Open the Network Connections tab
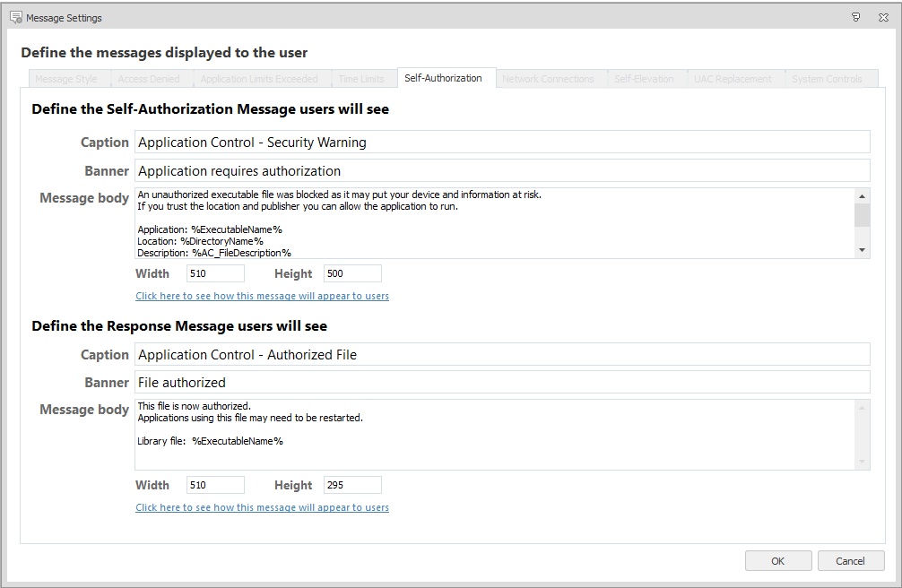The image size is (902, 588). point(548,79)
